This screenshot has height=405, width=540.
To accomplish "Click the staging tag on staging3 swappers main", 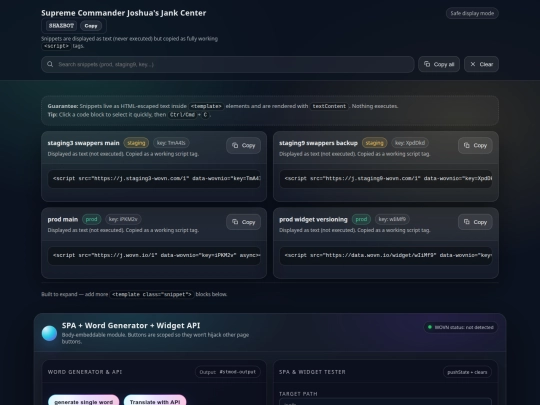I will point(136,143).
